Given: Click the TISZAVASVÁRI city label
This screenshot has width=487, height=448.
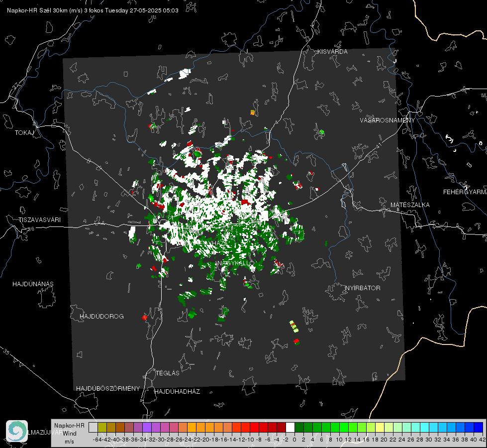Looking at the screenshot, I should pyautogui.click(x=39, y=220).
